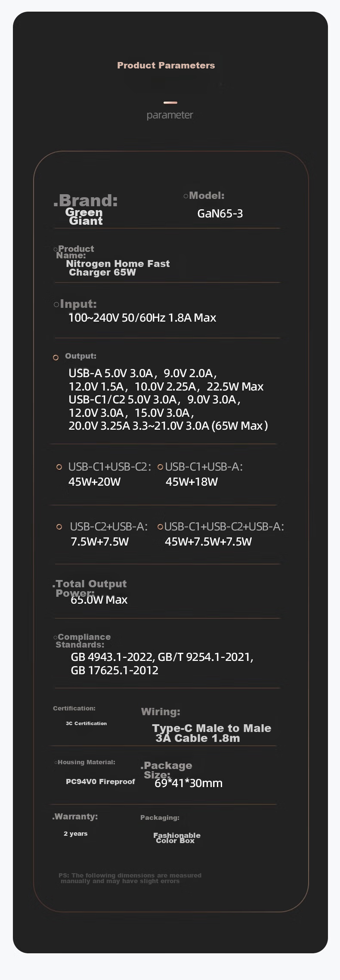The height and width of the screenshot is (980, 340).
Task: Click the Green Giant brand name
Action: click(x=84, y=217)
